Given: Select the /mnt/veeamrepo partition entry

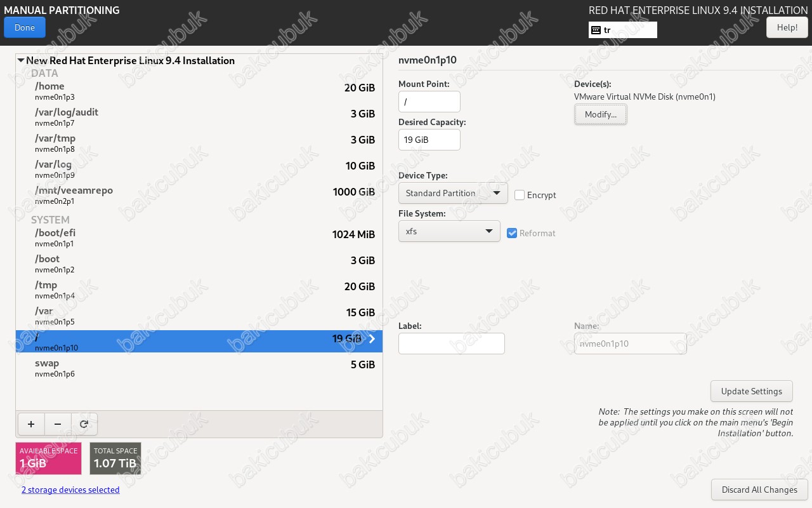Looking at the screenshot, I should tap(199, 195).
